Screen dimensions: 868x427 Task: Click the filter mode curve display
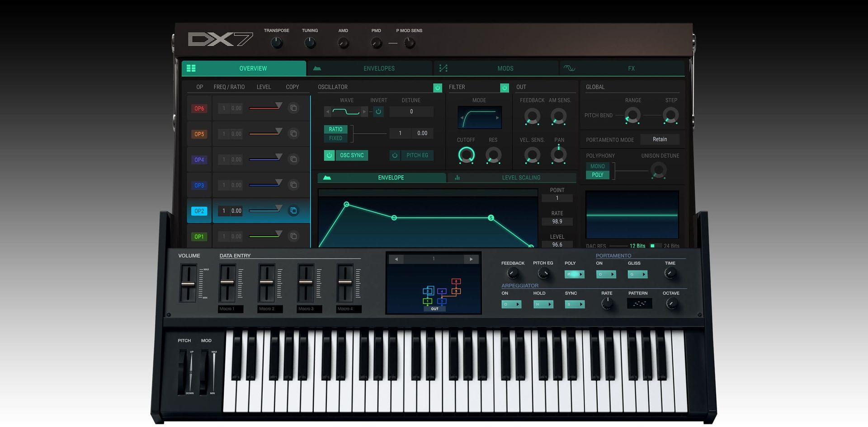tap(480, 117)
